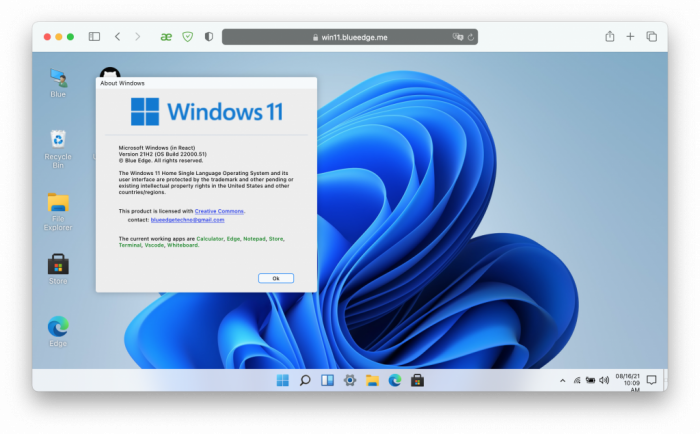The width and height of the screenshot is (700, 434).
Task: Click the green 'Notepad' text in dialog
Action: (254, 239)
